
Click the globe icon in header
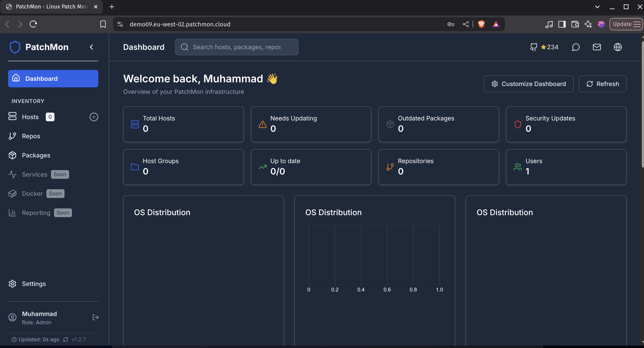[x=617, y=47]
